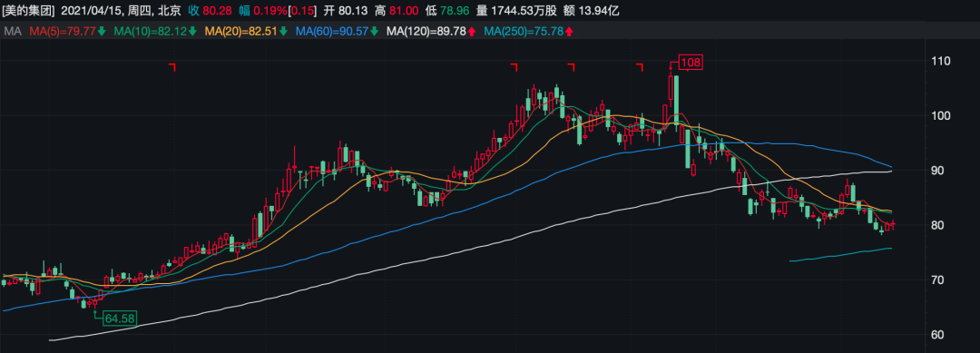Click the green down arrow after MA(10)=82.12
The height and width of the screenshot is (353, 980).
193,31
